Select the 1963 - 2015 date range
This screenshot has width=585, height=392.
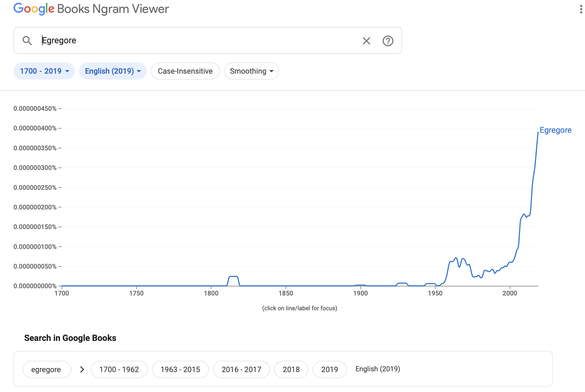tap(180, 369)
